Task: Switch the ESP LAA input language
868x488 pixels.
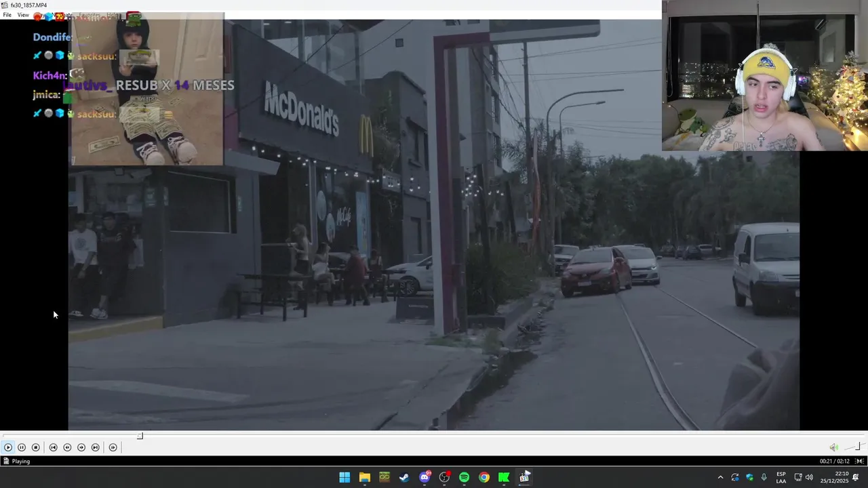Action: [781, 477]
